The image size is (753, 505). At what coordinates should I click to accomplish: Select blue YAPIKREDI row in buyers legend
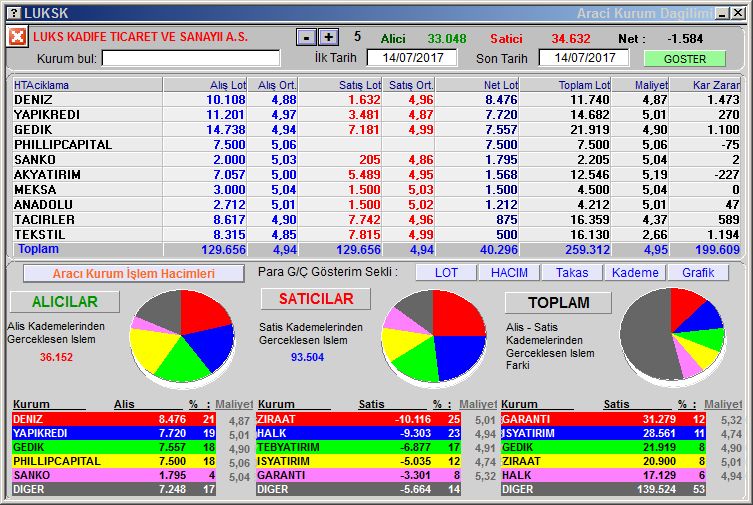pos(114,433)
